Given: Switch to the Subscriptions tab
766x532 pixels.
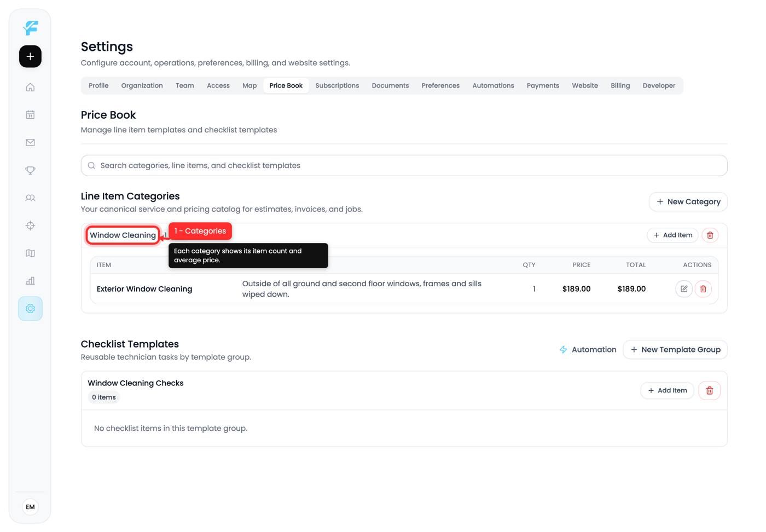Looking at the screenshot, I should [x=337, y=85].
